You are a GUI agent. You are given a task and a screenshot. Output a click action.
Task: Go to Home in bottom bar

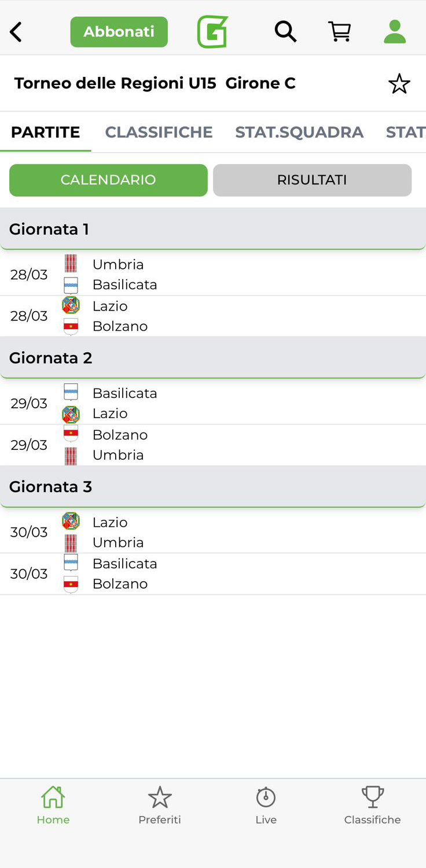53,805
